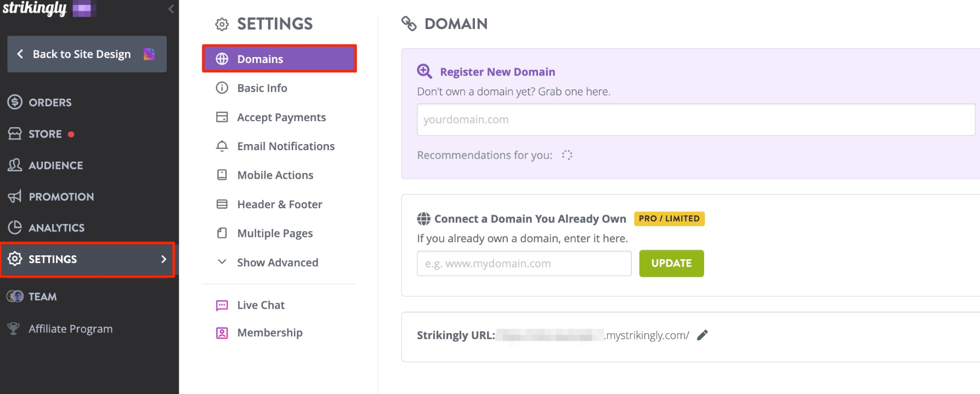Image resolution: width=980 pixels, height=394 pixels.
Task: Click the Membership person icon
Action: [x=222, y=333]
